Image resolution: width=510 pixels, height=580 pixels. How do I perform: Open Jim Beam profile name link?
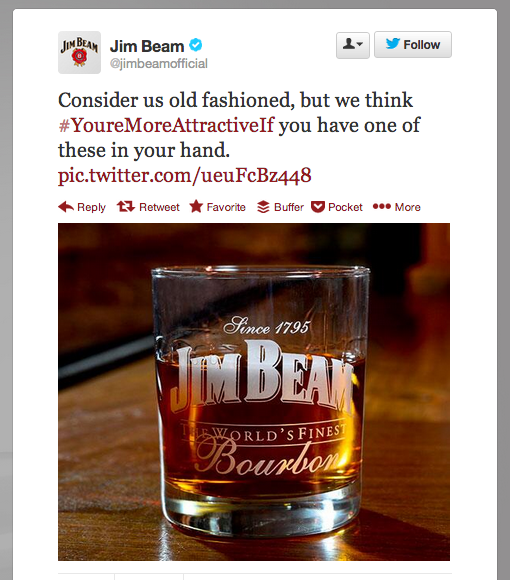point(147,46)
